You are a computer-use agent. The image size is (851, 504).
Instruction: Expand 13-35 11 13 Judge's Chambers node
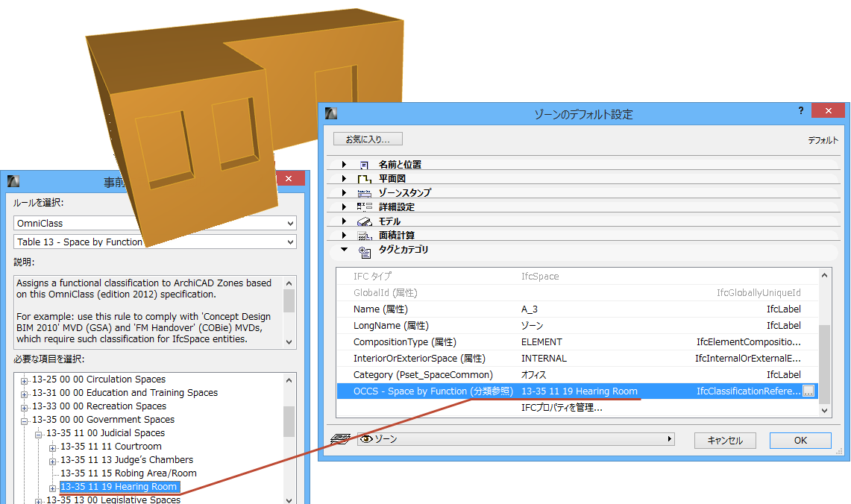coord(53,462)
